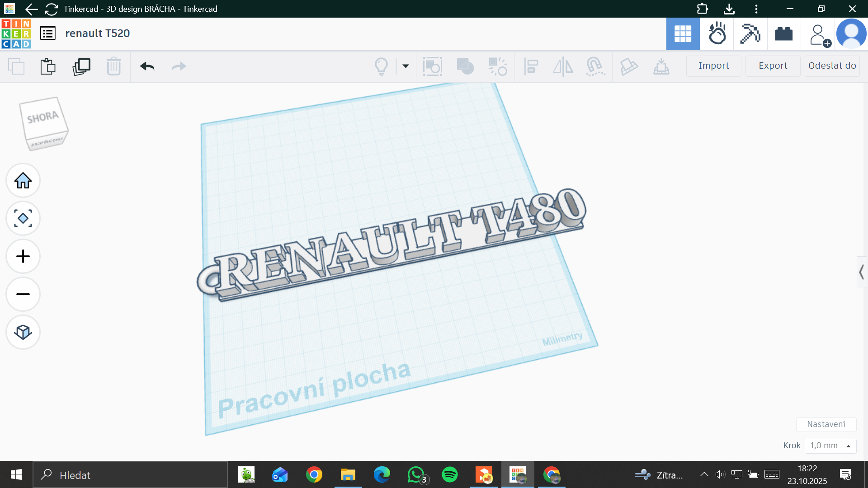
Task: Duplicate the selection using the duplicate icon
Action: click(81, 66)
